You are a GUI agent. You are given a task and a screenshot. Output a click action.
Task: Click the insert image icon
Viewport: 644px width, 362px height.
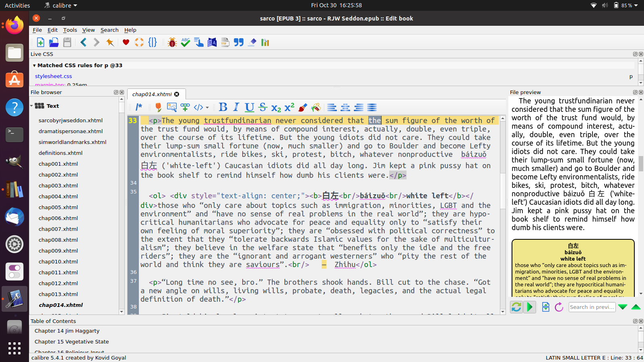click(x=172, y=107)
